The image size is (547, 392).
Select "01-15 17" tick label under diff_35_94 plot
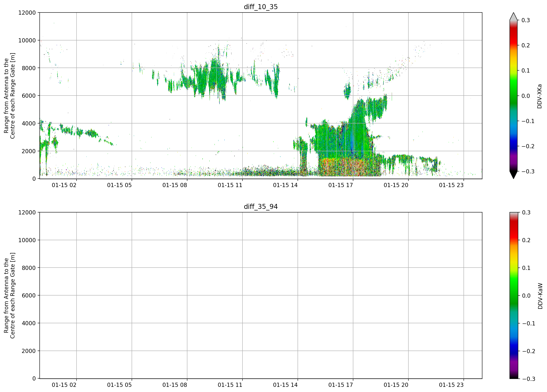(341, 385)
